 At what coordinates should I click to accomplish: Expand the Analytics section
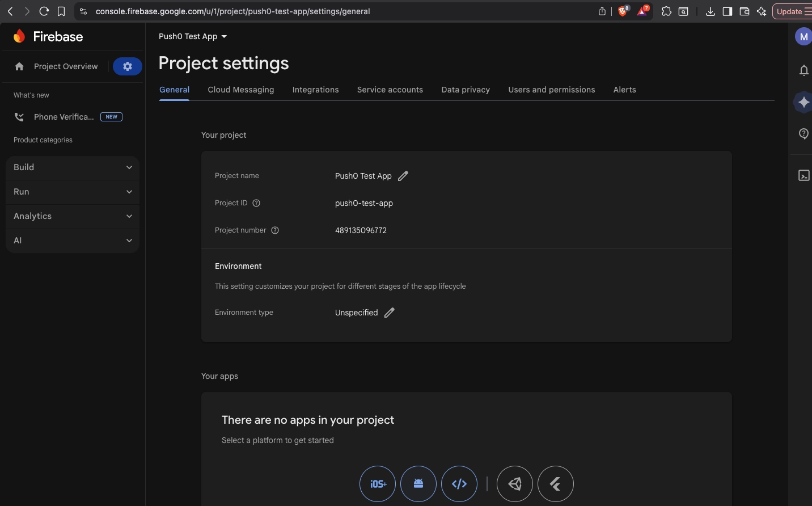tap(72, 216)
